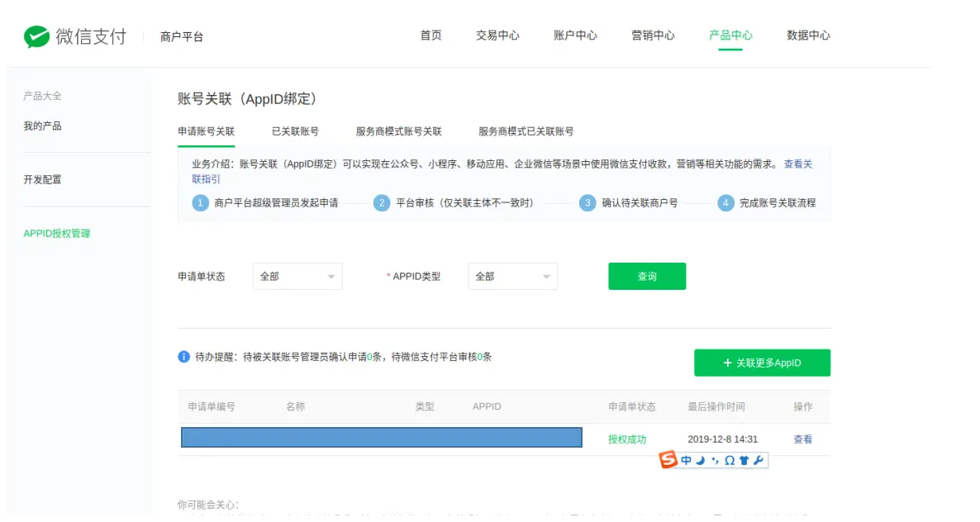Click the 申请单编号 column header
The width and height of the screenshot is (980, 522).
pos(212,406)
